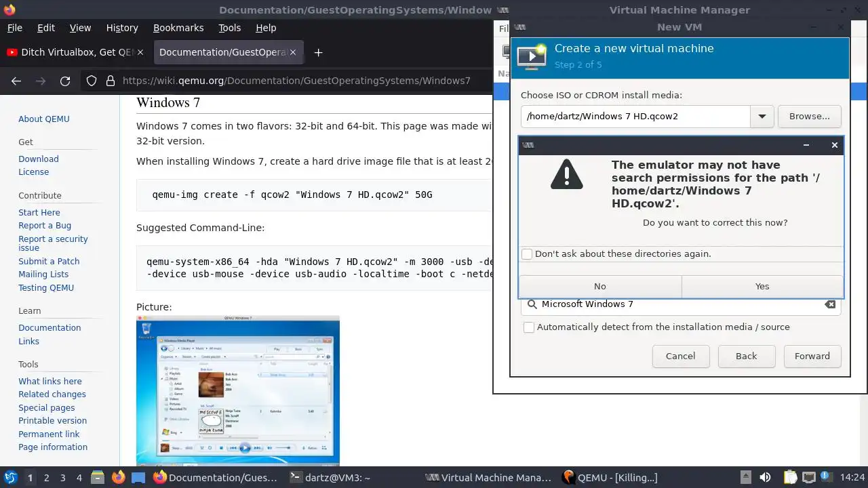Open the Printable version link
Screen dimensions: 868x488
point(52,421)
